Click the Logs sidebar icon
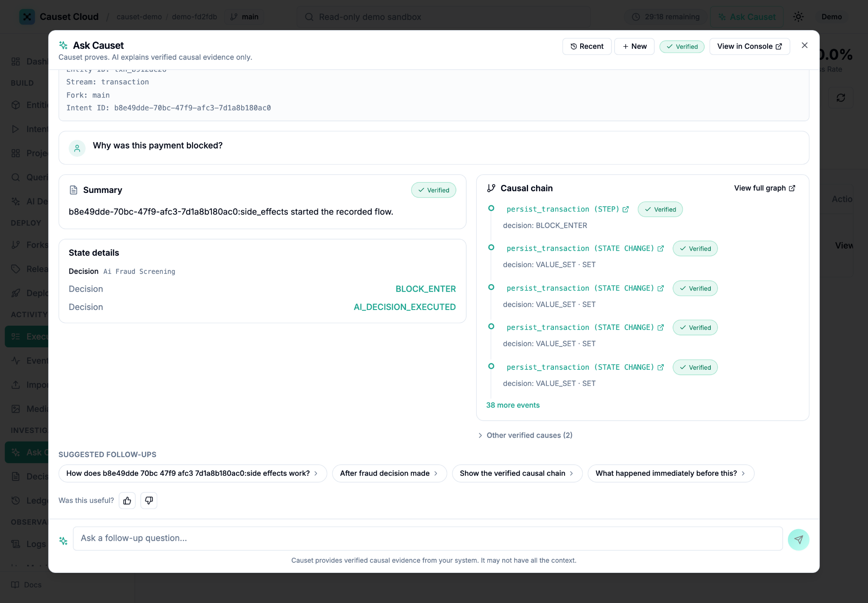868x603 pixels. point(16,544)
